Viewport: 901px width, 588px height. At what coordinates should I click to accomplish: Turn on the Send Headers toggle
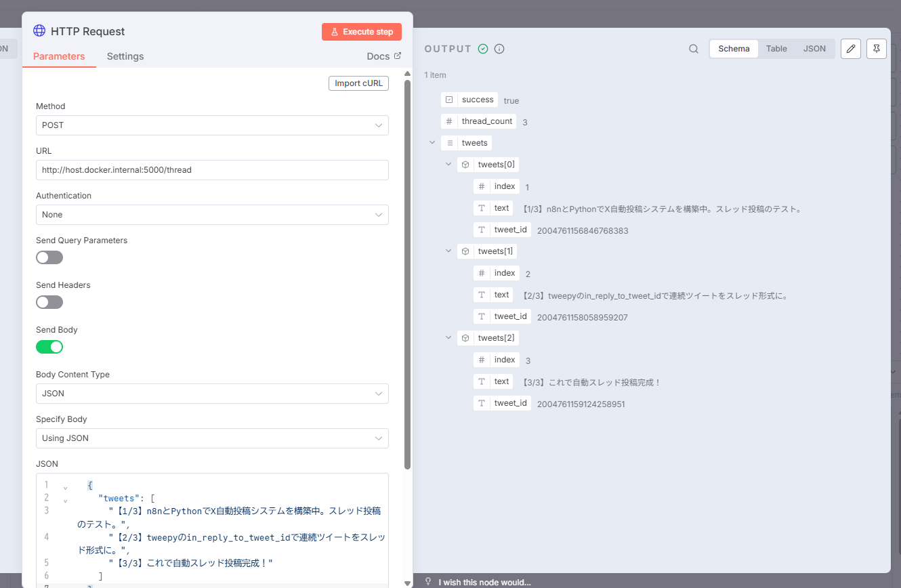[49, 302]
